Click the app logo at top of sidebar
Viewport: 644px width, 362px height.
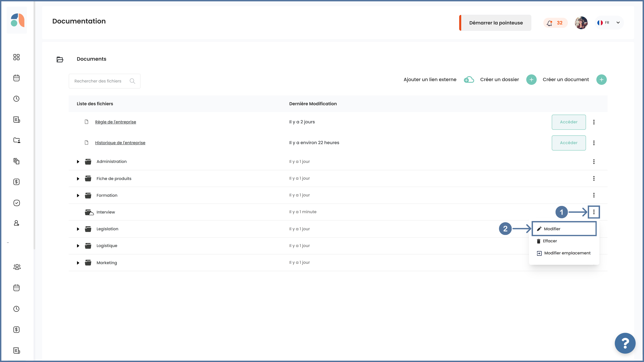(x=17, y=20)
